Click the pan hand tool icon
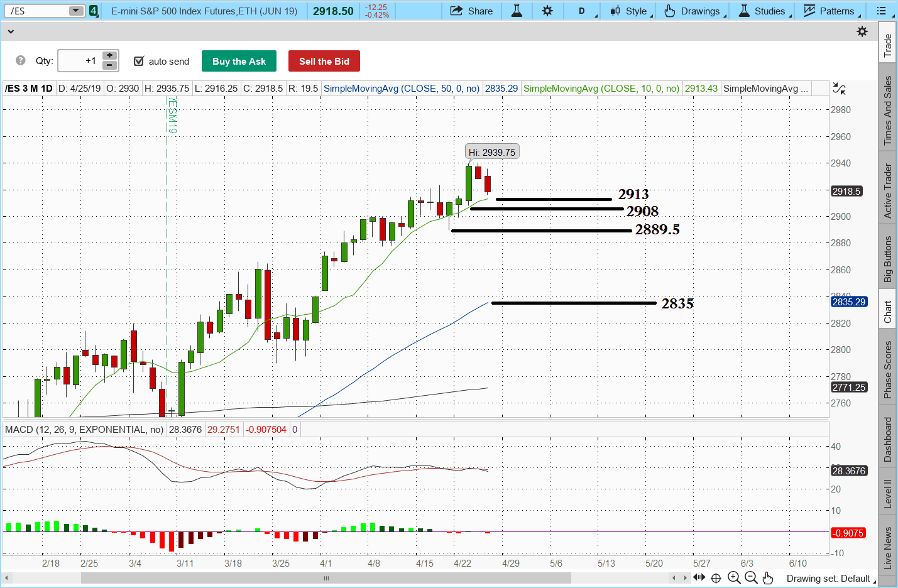Screen dimensions: 898x588 click(768, 578)
